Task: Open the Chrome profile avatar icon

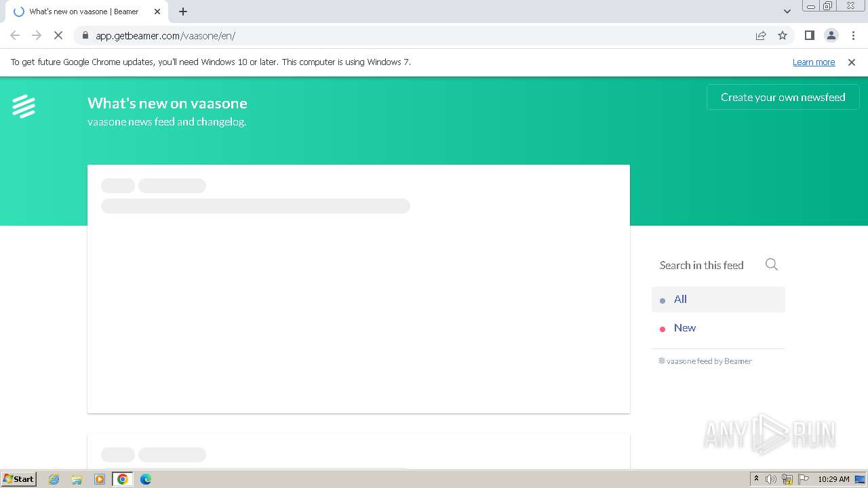Action: coord(831,35)
